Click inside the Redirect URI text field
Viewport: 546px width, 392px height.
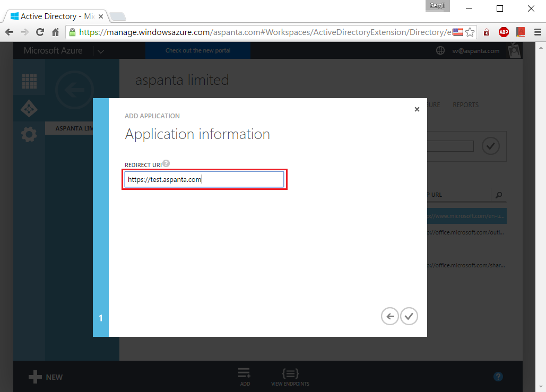point(204,179)
